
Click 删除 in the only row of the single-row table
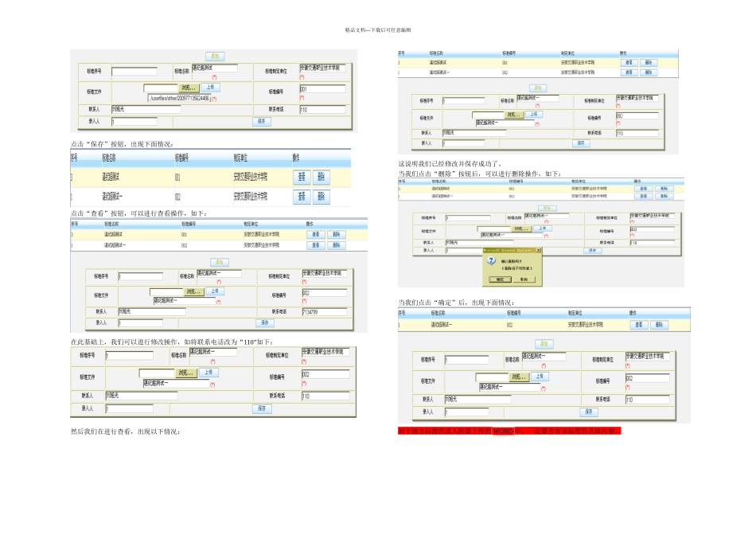(x=659, y=325)
